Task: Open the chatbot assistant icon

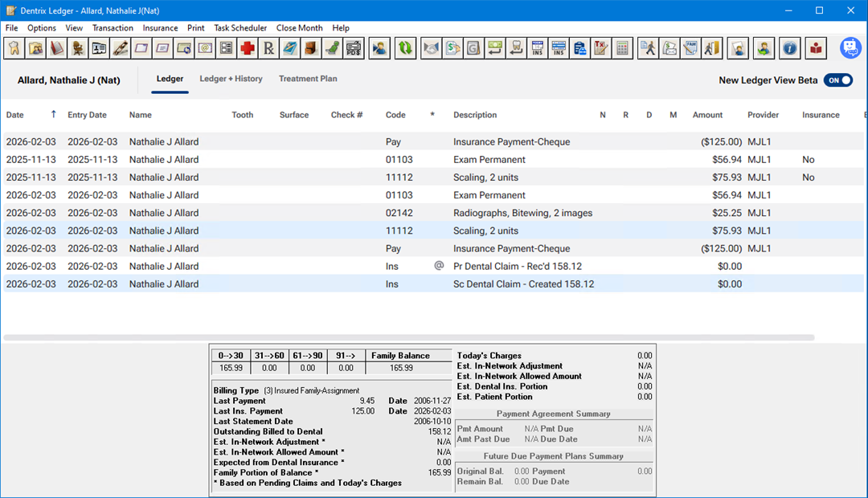Action: pyautogui.click(x=850, y=48)
